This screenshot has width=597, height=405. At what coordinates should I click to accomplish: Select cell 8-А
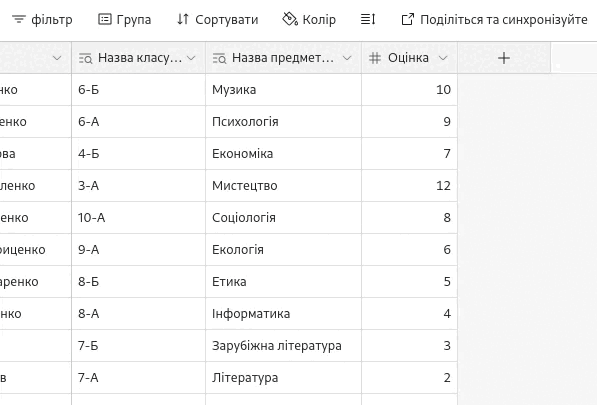[139, 314]
